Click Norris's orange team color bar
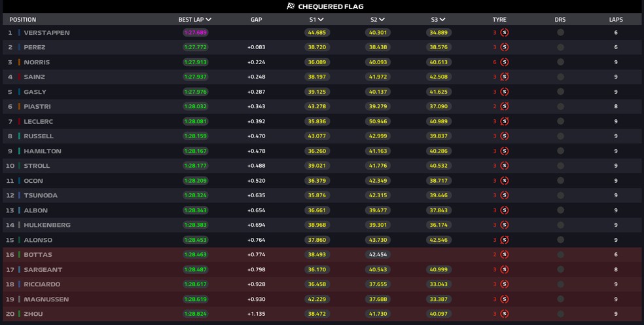This screenshot has height=325, width=644. (19, 62)
